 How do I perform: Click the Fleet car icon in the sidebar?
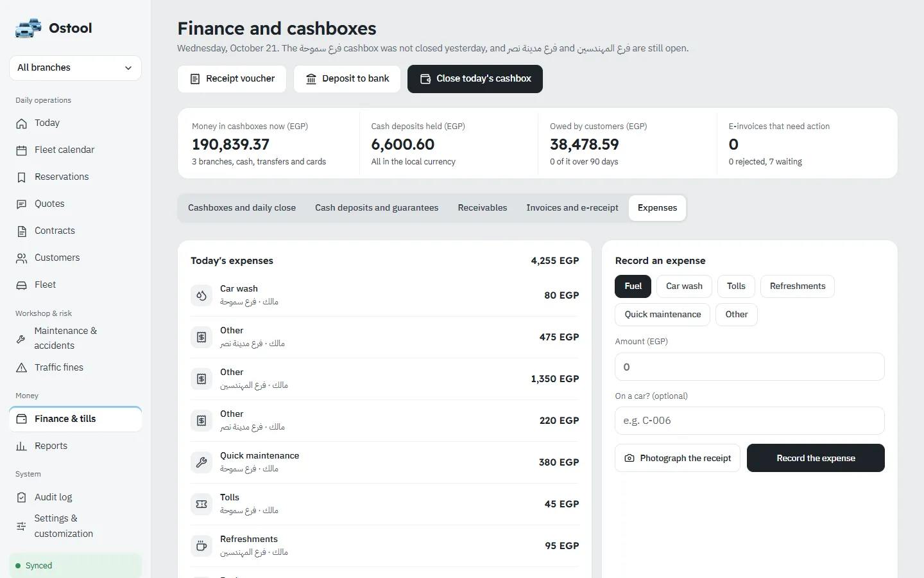point(22,285)
